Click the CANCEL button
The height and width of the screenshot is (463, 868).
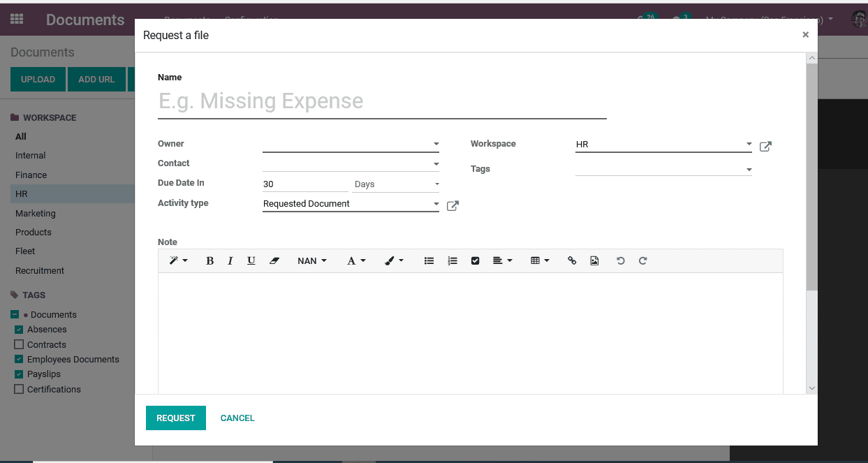point(237,418)
